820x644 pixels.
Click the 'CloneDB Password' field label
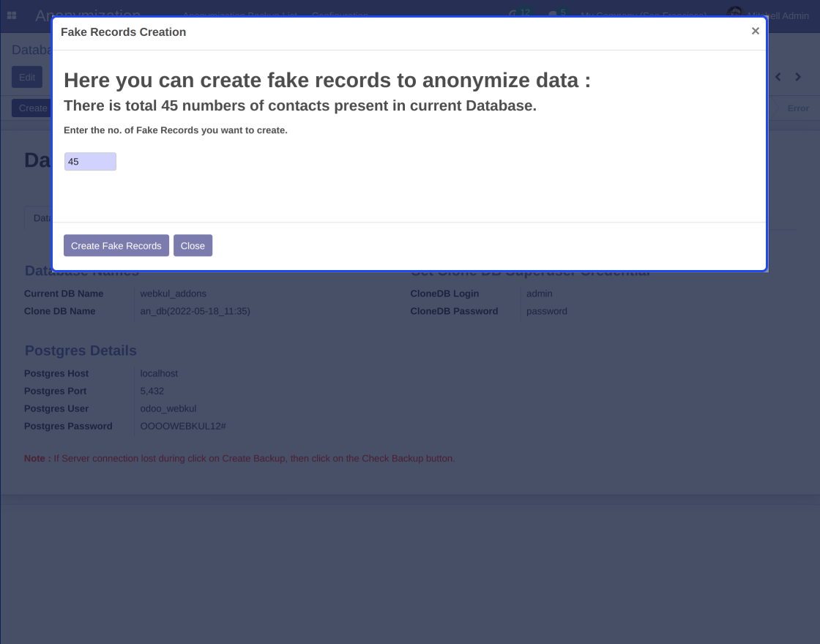click(x=454, y=311)
